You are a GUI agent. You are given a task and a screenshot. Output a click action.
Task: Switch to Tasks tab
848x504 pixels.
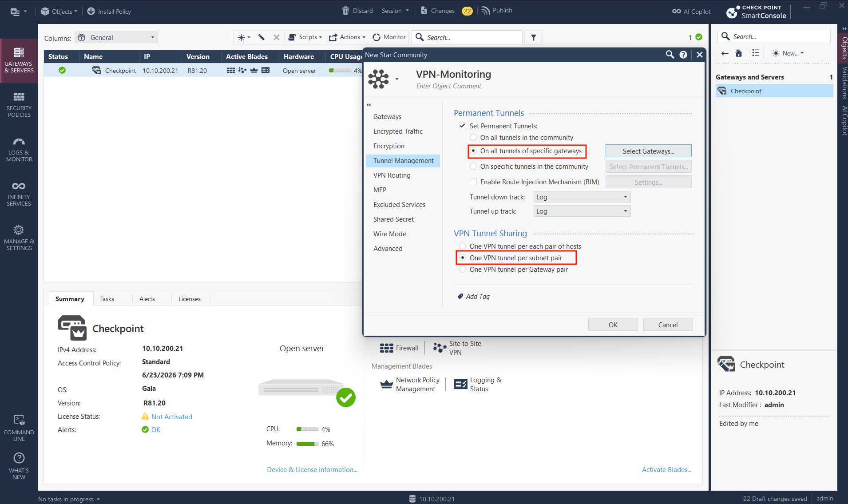click(107, 299)
